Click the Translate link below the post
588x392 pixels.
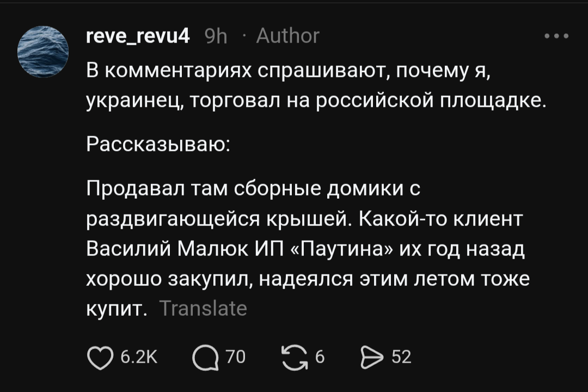[x=203, y=309]
